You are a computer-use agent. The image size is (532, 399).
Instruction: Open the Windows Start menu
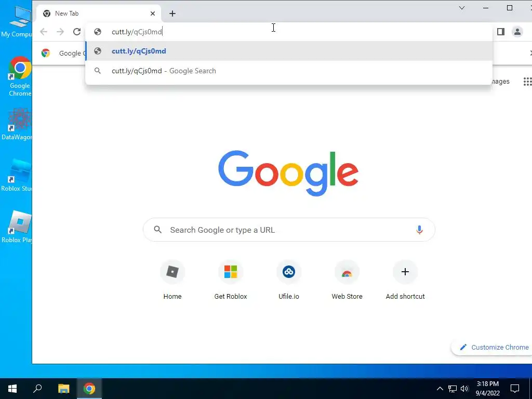tap(12, 389)
